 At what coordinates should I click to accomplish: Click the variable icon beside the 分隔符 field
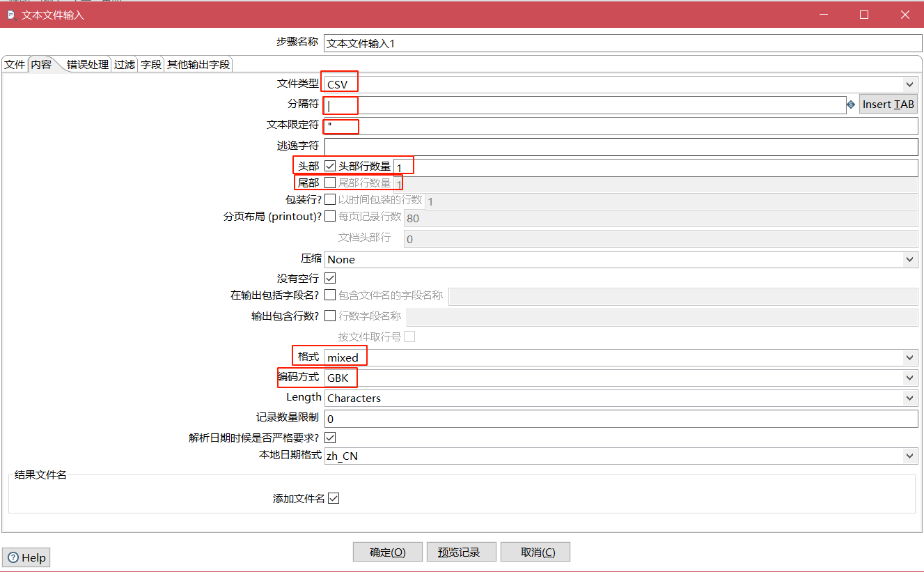point(851,105)
